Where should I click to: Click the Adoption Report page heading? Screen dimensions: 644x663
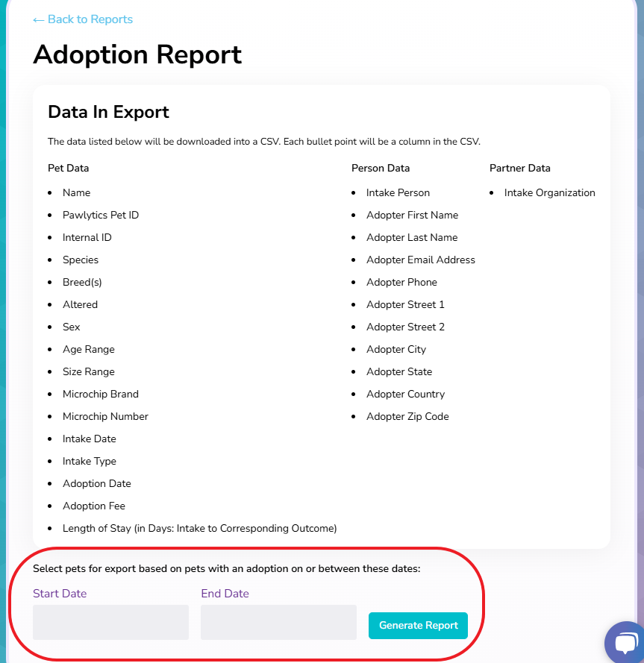[137, 54]
